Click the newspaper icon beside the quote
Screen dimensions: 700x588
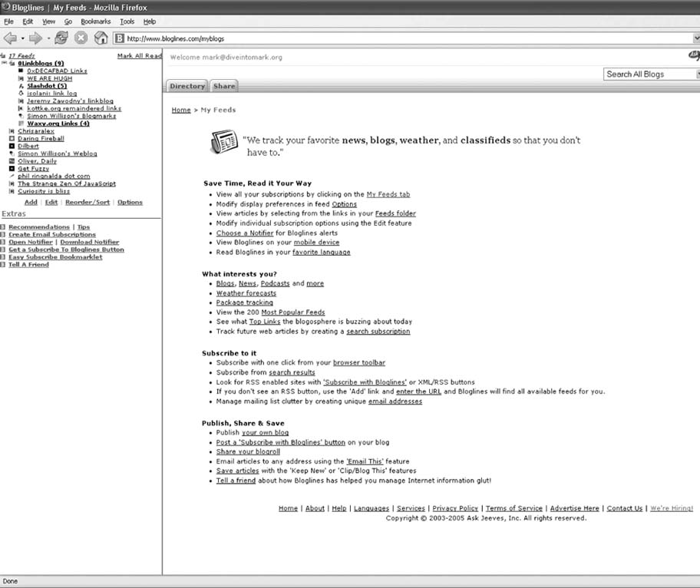point(224,143)
